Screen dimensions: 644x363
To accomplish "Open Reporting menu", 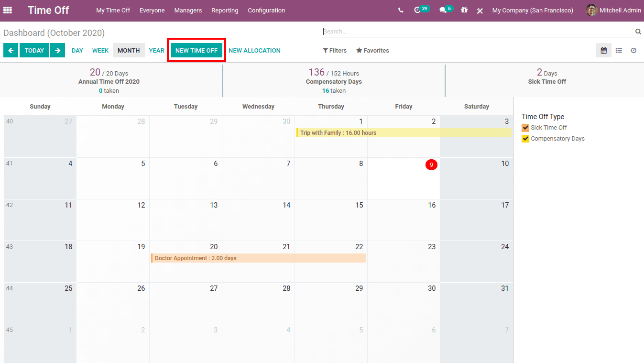I will click(225, 10).
